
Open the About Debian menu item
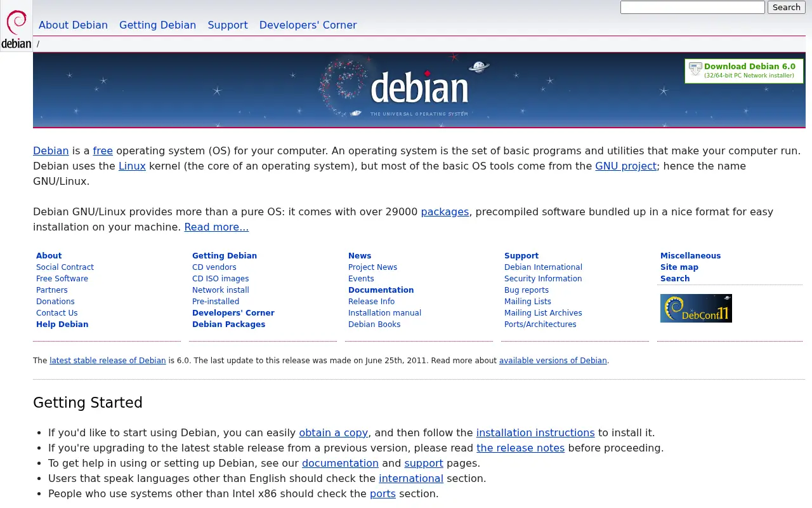(73, 25)
